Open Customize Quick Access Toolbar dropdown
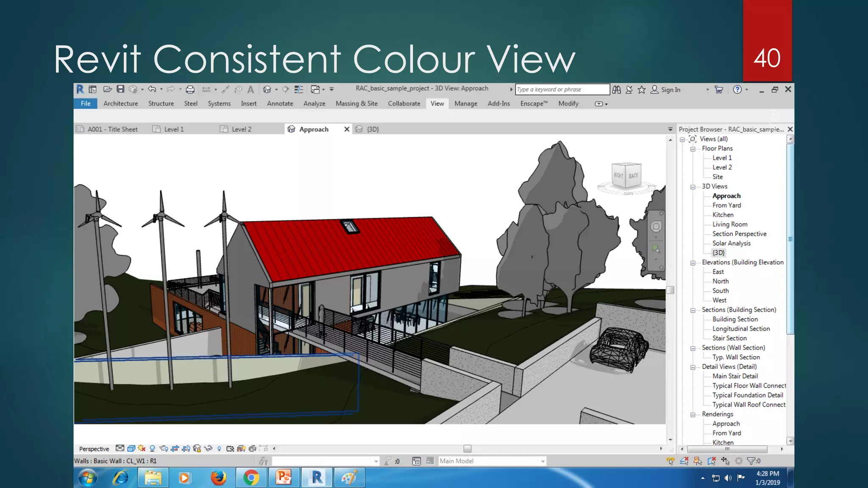Screen dimensions: 868x488 coord(331,89)
